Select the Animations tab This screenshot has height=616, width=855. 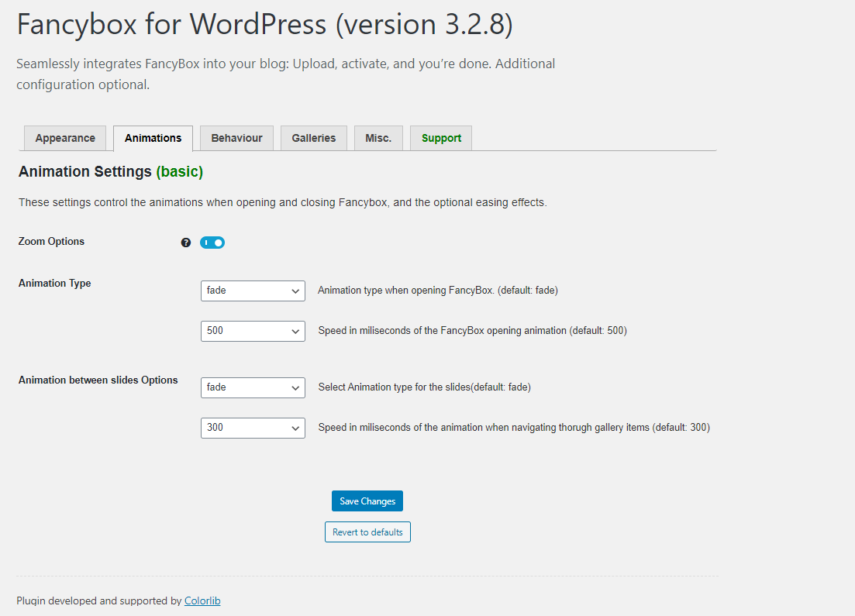pos(153,138)
